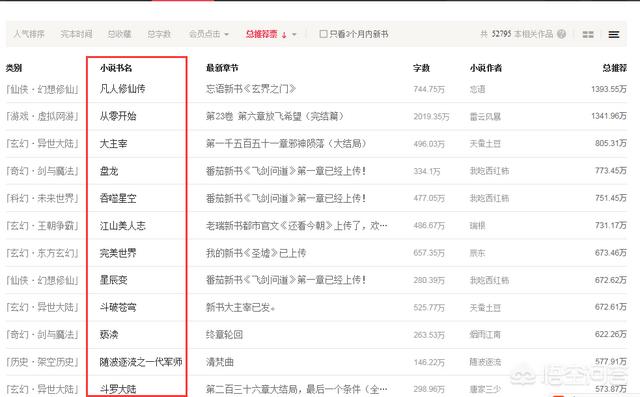Sort by 完本时间
640x397 pixels.
76,34
